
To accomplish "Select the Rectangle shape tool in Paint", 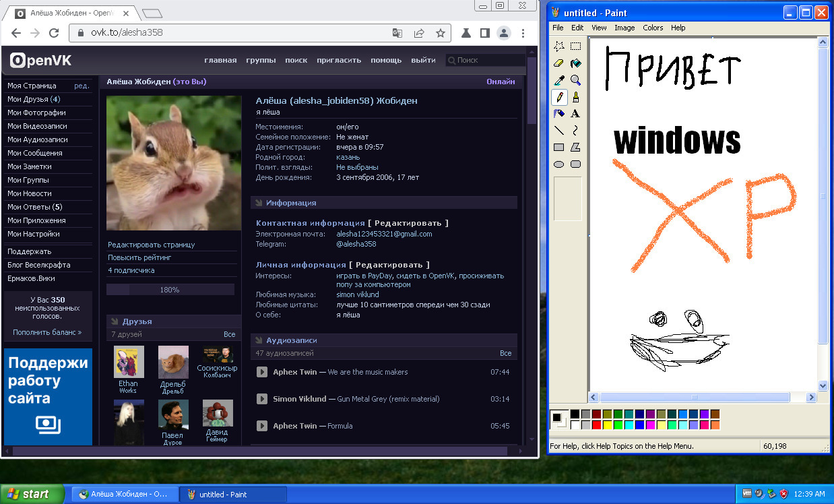I will 559,148.
